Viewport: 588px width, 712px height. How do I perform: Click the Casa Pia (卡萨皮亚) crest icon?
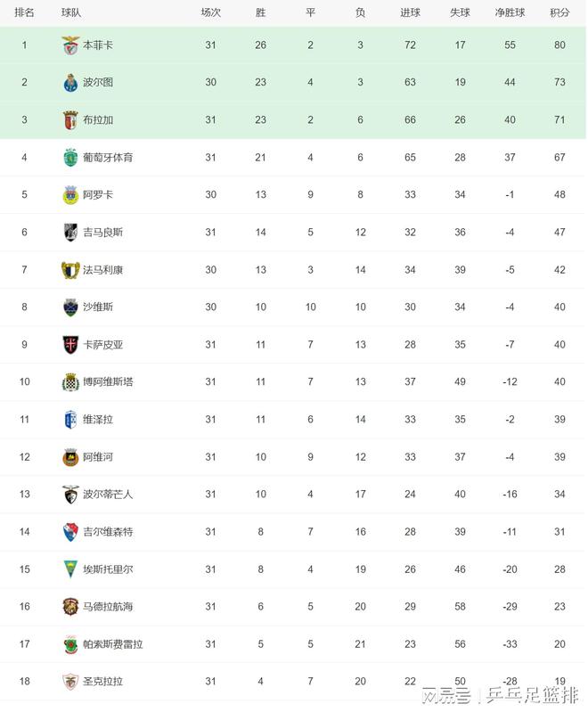point(71,344)
